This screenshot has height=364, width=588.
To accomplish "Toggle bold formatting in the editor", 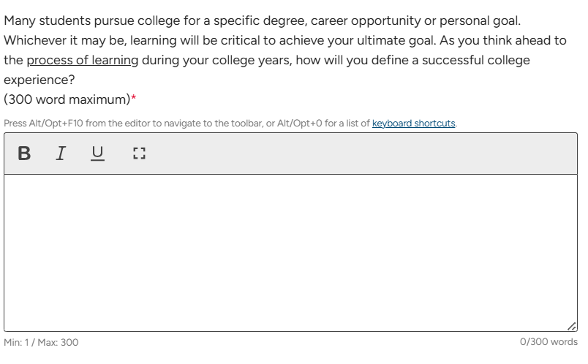I will tap(24, 153).
